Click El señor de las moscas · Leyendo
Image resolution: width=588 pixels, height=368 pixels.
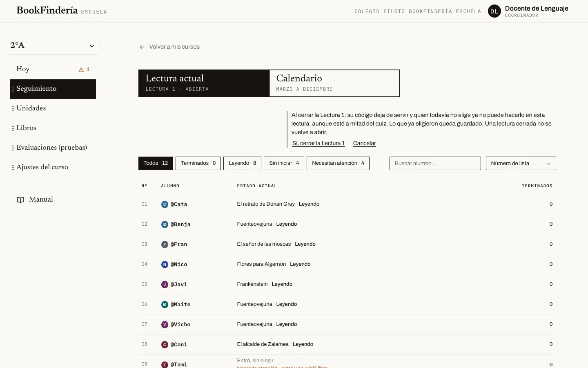276,244
